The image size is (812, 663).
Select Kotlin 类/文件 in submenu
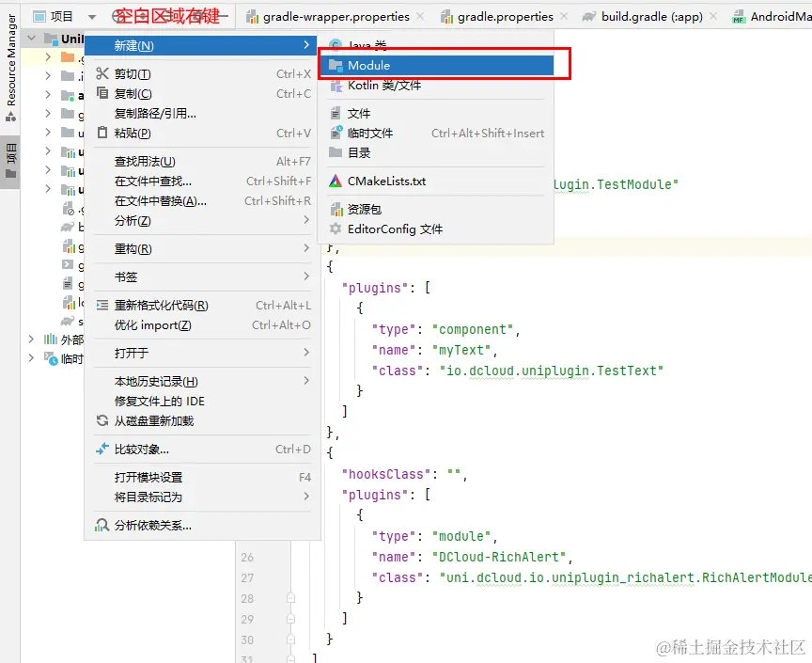tap(435, 86)
